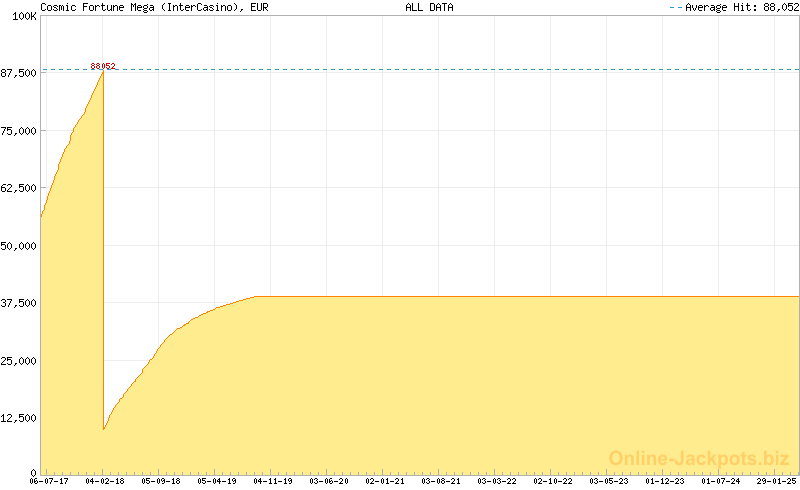The image size is (800, 490).
Task: Select the 05-09-18 date label
Action: pyautogui.click(x=160, y=481)
